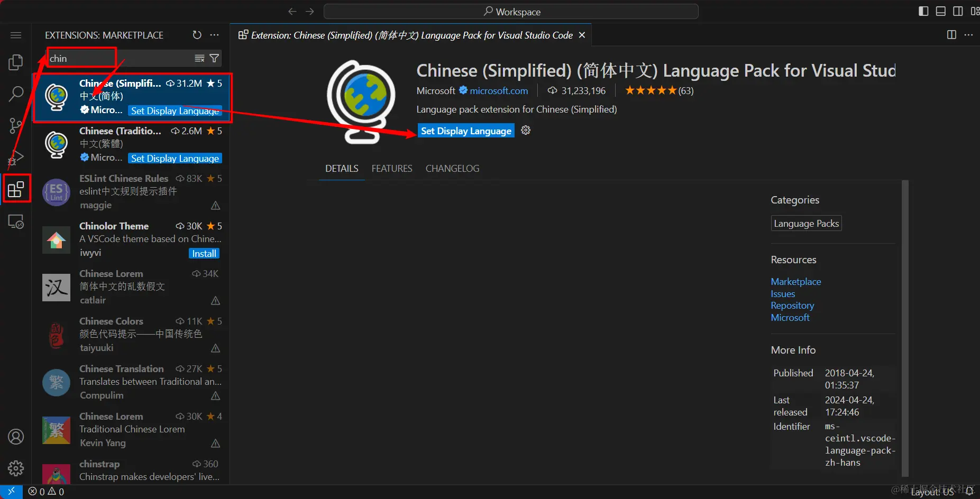Image resolution: width=980 pixels, height=499 pixels.
Task: Switch to the FEATURES tab
Action: point(392,169)
